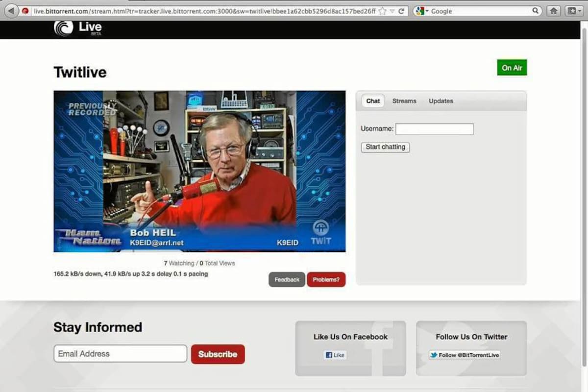Focus the Username input field

pos(435,129)
